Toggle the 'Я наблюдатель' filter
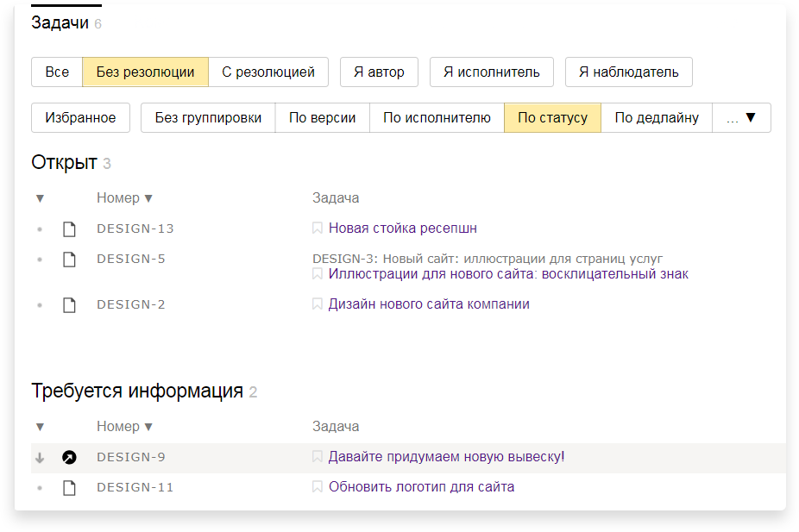This screenshot has height=532, width=799. [629, 72]
